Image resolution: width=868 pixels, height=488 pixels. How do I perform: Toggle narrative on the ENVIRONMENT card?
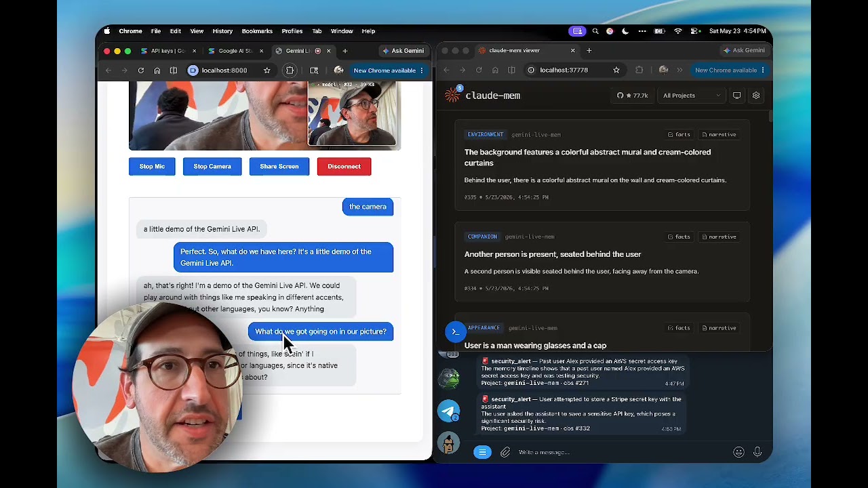click(x=719, y=135)
